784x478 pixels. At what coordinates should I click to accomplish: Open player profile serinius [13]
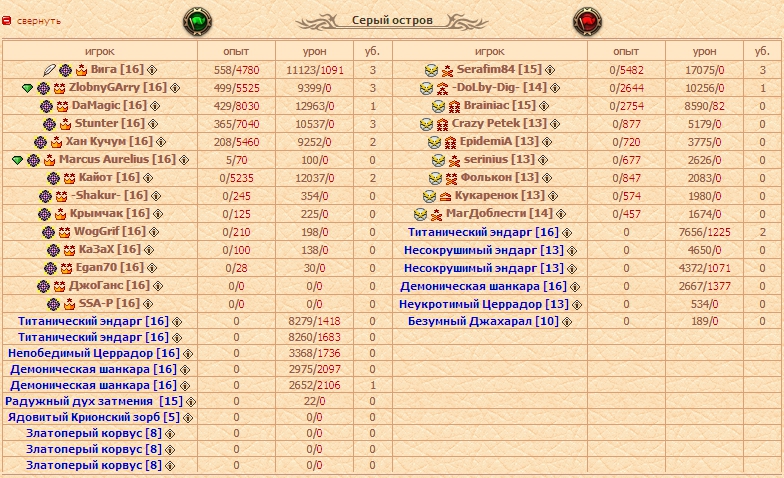tap(499, 159)
